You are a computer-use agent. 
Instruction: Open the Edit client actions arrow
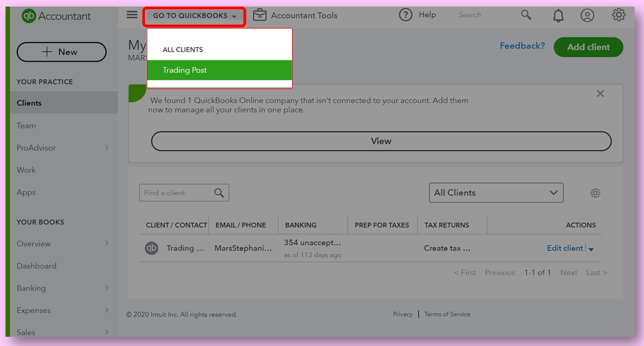point(591,249)
